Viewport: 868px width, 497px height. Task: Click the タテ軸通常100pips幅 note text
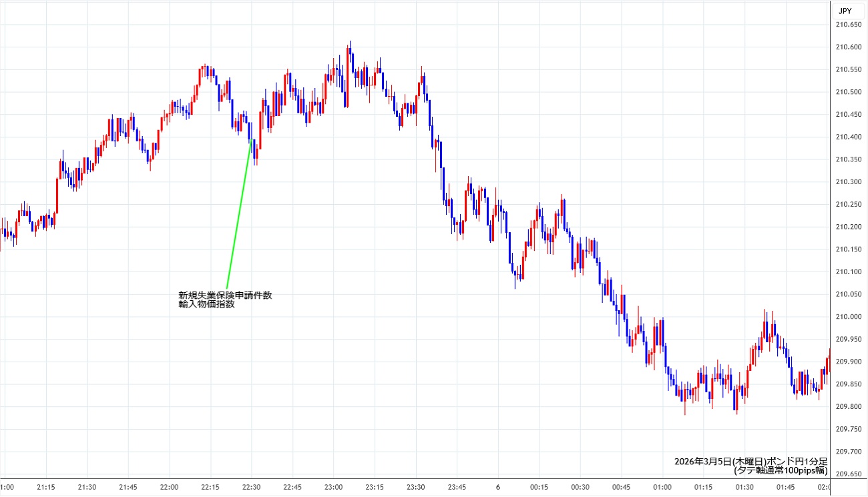[x=781, y=470]
